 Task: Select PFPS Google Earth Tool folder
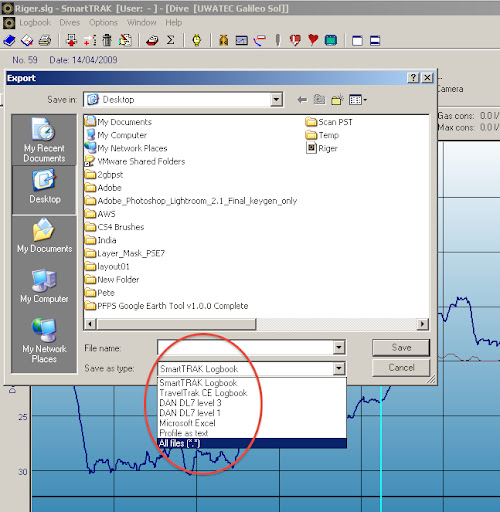click(x=166, y=306)
